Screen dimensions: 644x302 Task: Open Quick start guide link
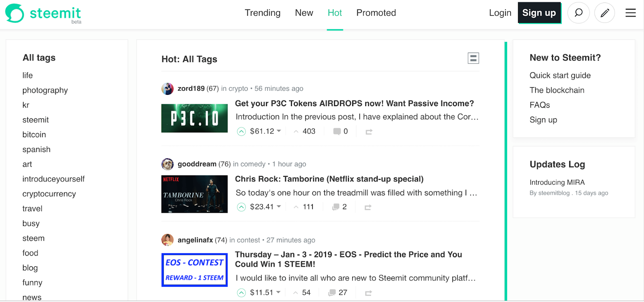(x=560, y=76)
